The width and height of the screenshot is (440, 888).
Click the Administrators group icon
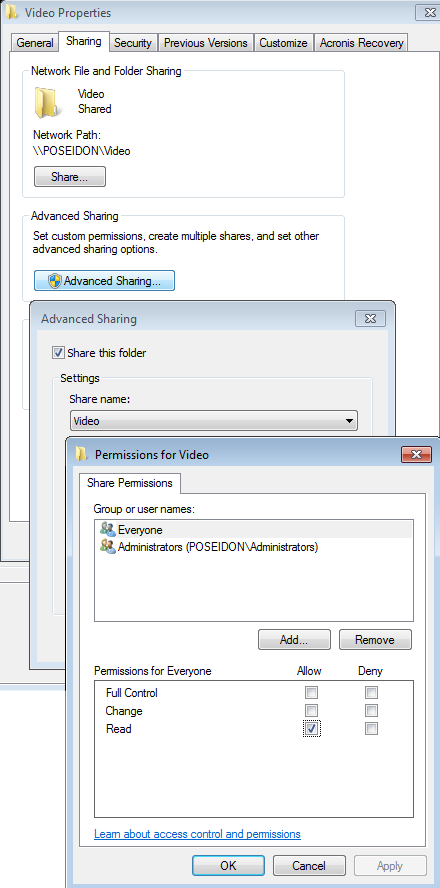[107, 547]
